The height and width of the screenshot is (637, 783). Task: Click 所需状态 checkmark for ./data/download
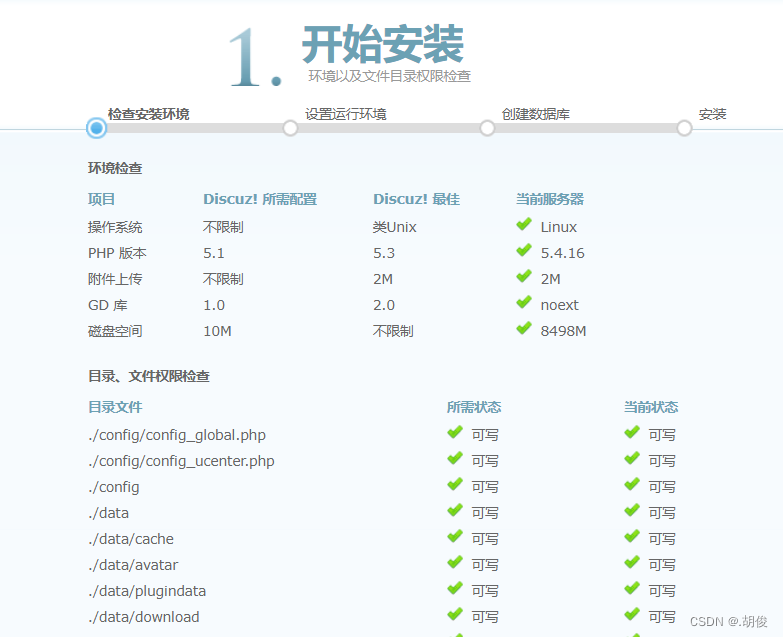tap(455, 614)
